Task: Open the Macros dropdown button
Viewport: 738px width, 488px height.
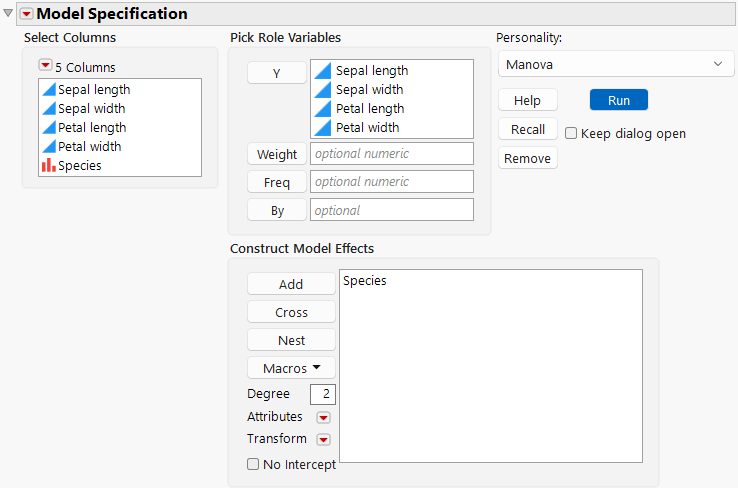Action: 291,368
